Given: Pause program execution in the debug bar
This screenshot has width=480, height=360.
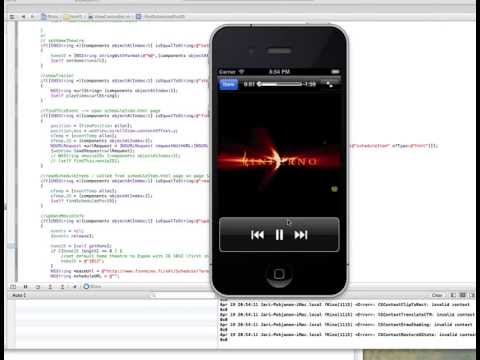Looking at the screenshot, I should click(x=25, y=287).
